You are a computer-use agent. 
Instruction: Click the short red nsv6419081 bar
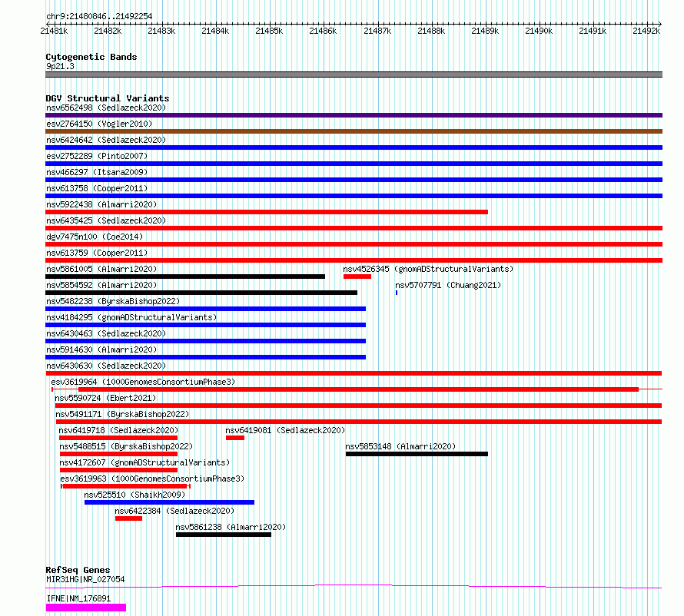pos(235,438)
